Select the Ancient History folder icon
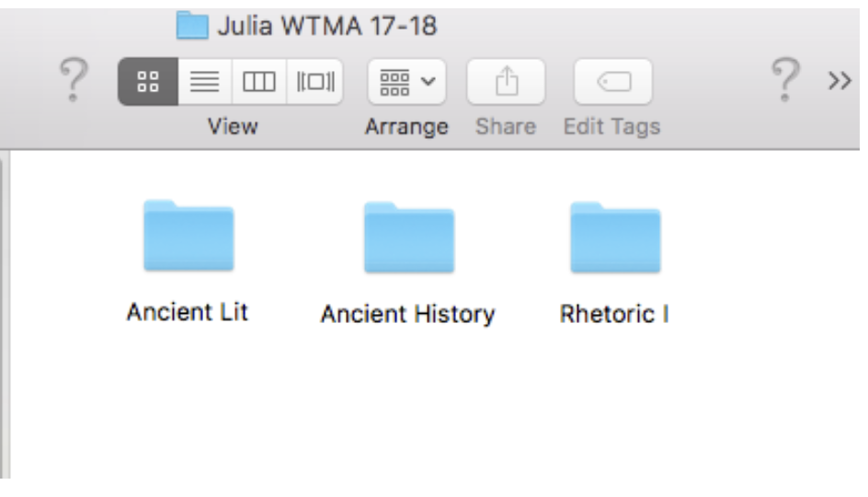Image resolution: width=868 pixels, height=497 pixels. (409, 237)
